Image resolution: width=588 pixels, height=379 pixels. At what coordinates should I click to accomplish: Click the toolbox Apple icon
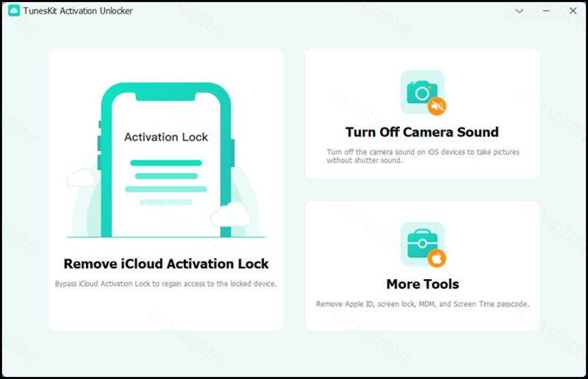tap(423, 245)
